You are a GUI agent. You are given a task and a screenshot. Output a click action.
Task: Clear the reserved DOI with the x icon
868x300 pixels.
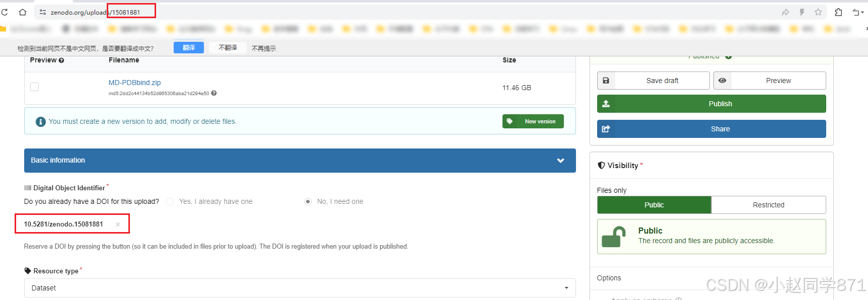click(x=118, y=224)
